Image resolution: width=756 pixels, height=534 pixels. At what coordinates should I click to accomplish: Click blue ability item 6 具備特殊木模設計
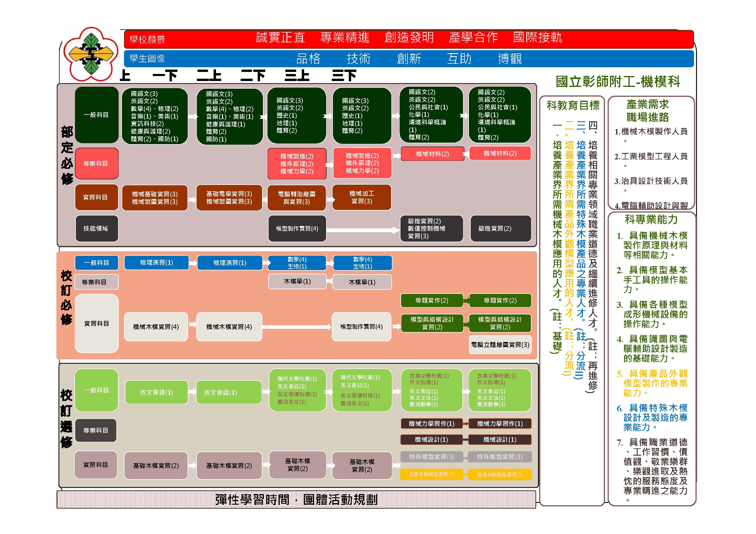[x=652, y=417]
